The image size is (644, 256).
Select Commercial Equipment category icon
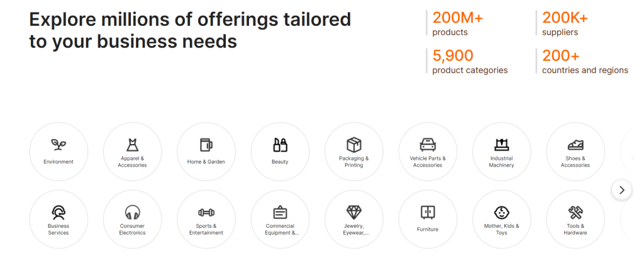280,213
